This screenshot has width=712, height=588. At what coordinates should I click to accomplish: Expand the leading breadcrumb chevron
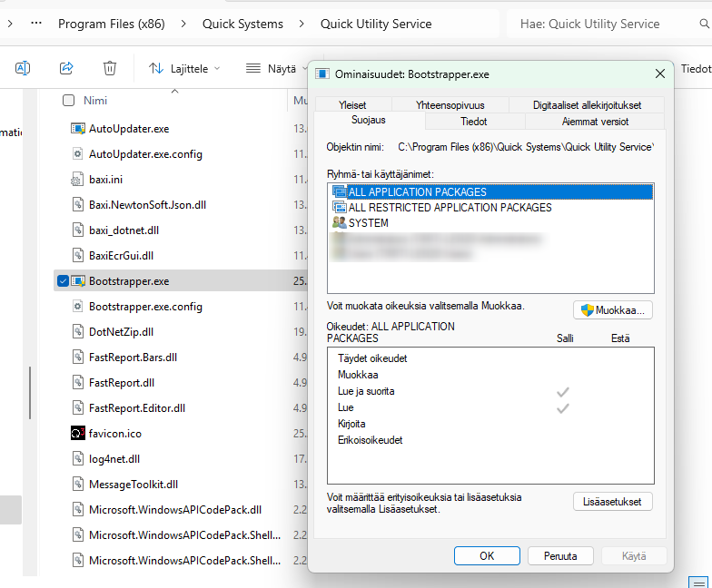[x=10, y=24]
